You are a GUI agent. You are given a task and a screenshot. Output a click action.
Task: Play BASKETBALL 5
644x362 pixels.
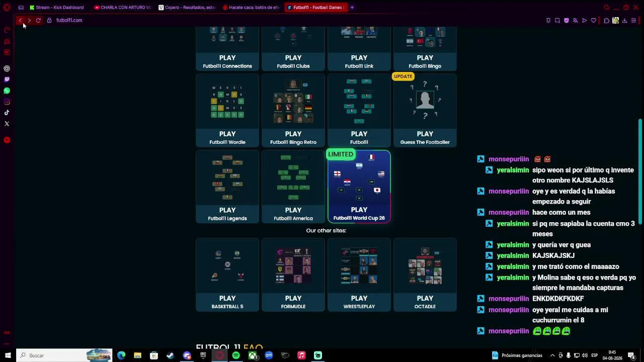point(227,275)
